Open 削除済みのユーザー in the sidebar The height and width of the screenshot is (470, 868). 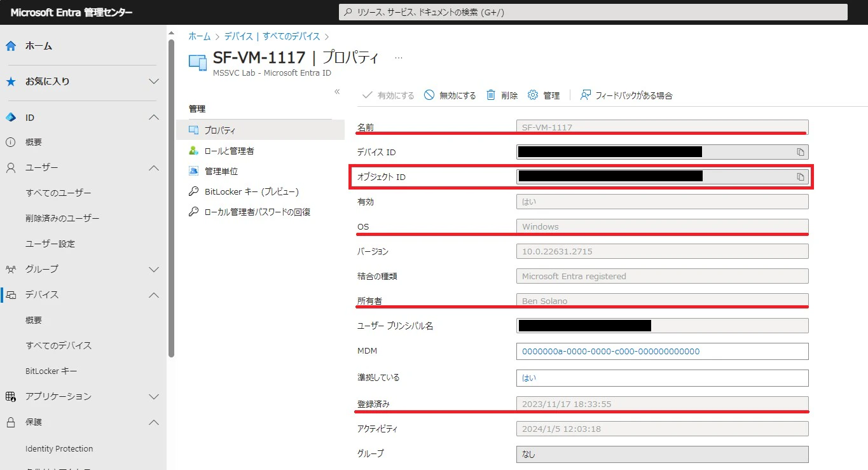[x=62, y=219]
